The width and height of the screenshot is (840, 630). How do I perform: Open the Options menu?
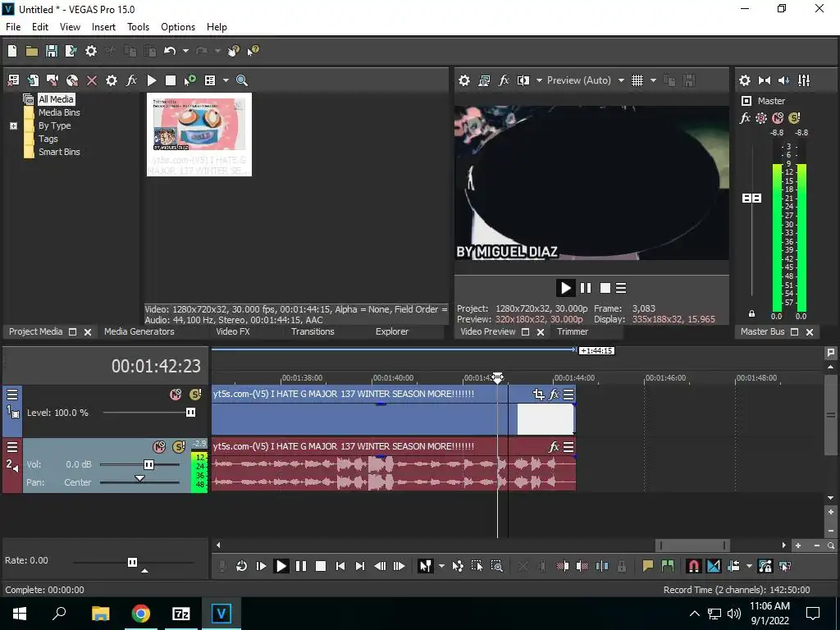coord(178,27)
